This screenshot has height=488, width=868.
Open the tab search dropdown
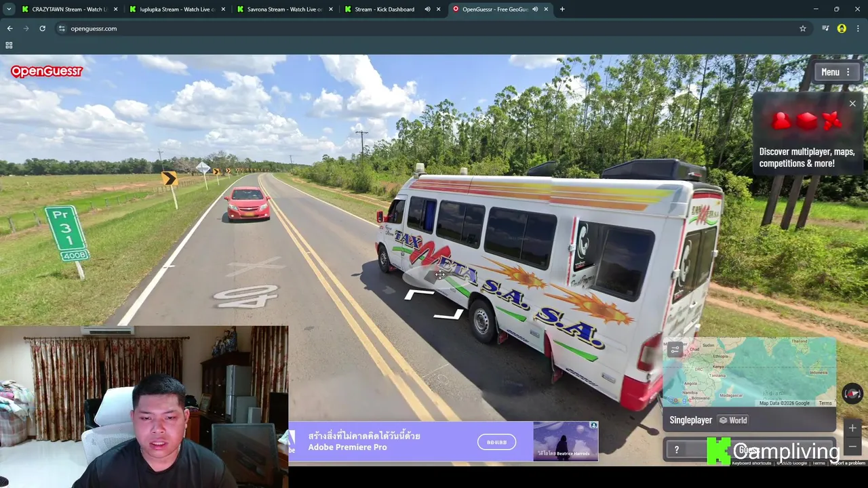[x=9, y=9]
